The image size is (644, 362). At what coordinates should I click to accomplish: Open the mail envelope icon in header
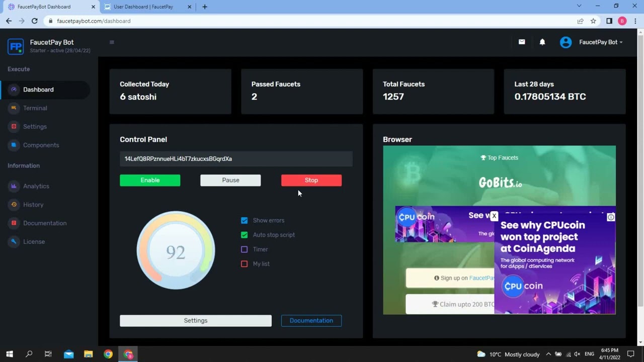coord(522,42)
